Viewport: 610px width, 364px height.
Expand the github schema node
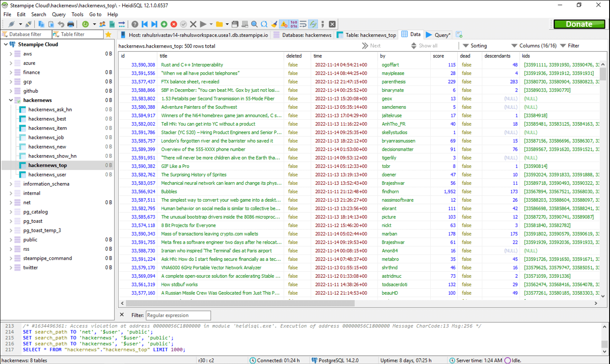point(11,91)
